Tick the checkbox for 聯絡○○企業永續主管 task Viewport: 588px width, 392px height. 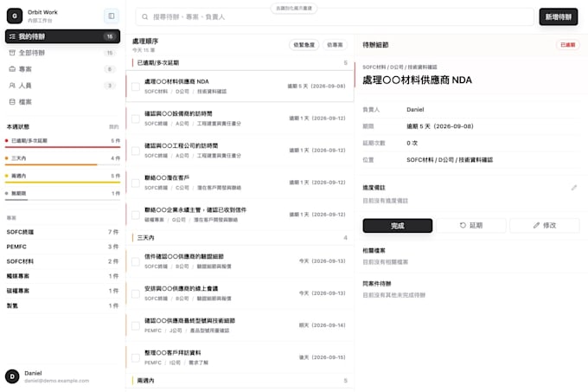136,215
